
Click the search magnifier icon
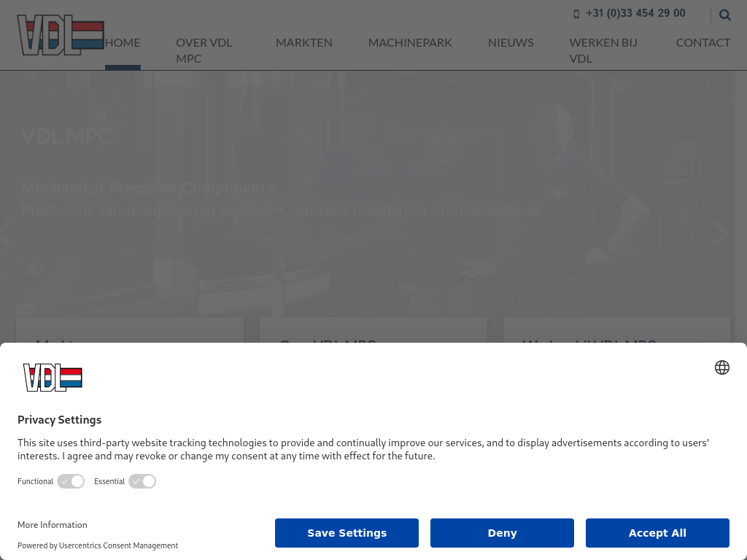click(x=724, y=15)
